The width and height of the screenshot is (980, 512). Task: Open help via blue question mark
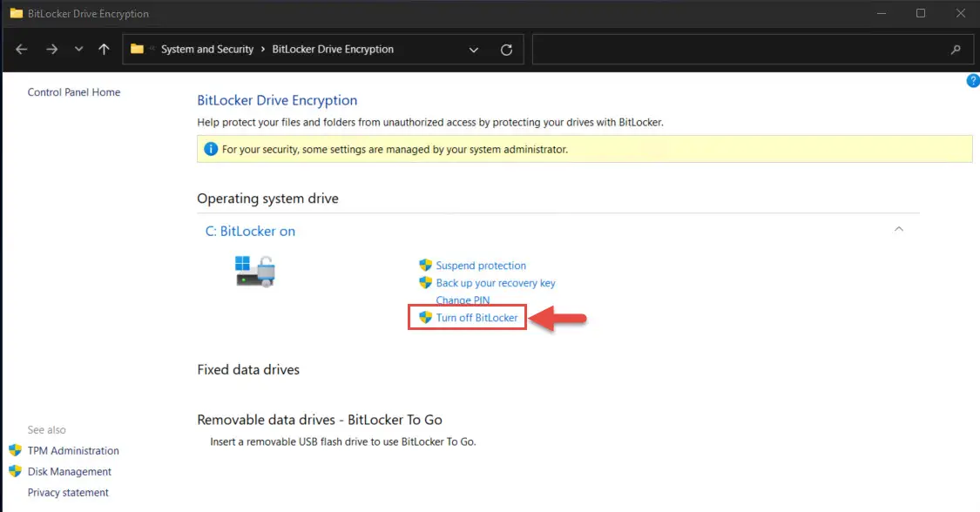pyautogui.click(x=972, y=81)
